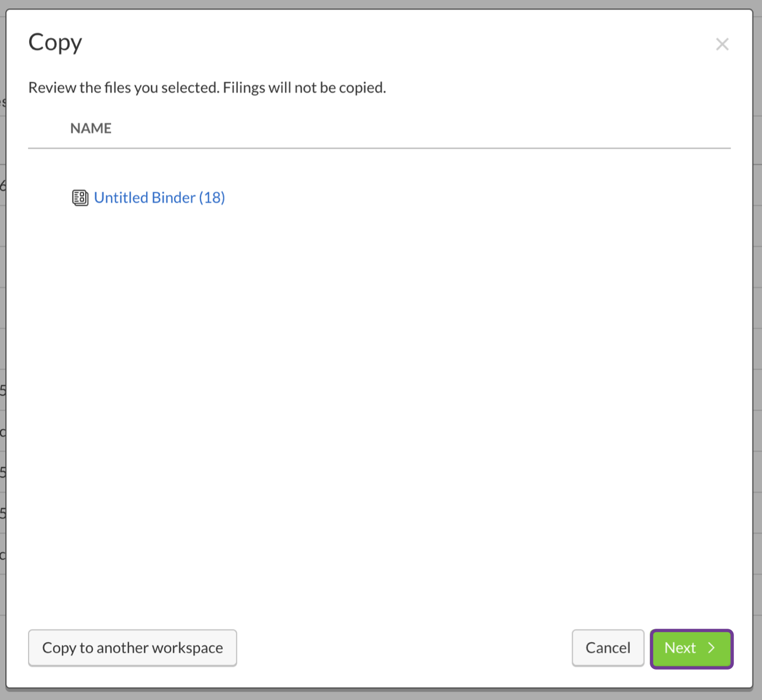Click the right chevron inside the Next button

tap(712, 648)
